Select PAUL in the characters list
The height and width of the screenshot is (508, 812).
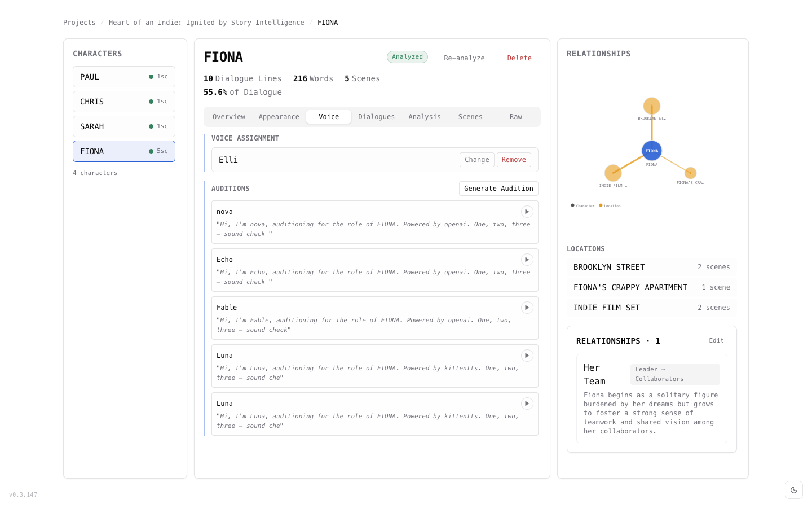(124, 77)
